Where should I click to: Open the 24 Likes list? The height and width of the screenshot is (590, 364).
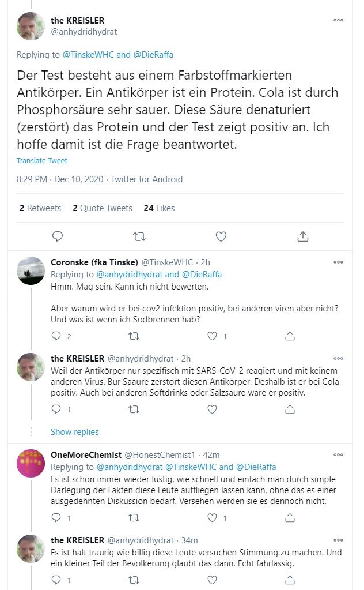click(159, 208)
